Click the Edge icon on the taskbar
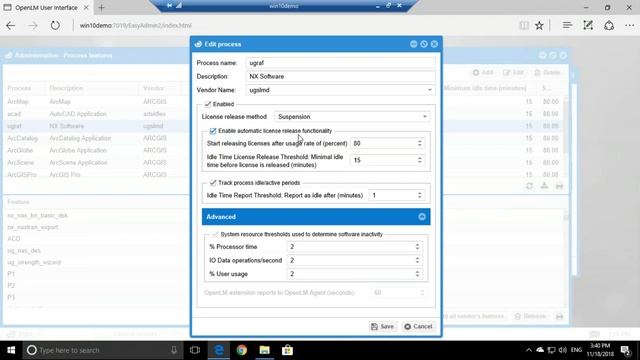 click(219, 350)
